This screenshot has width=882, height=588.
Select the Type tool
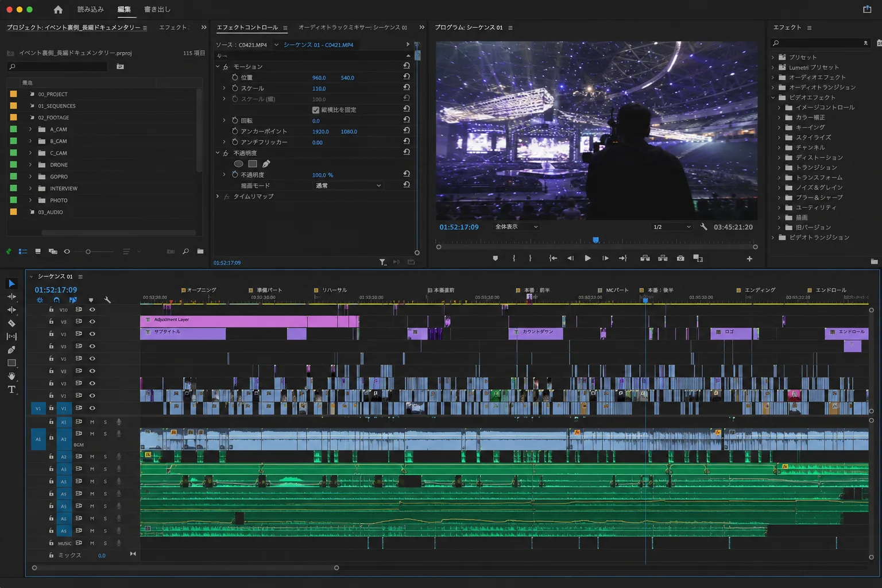pos(11,389)
